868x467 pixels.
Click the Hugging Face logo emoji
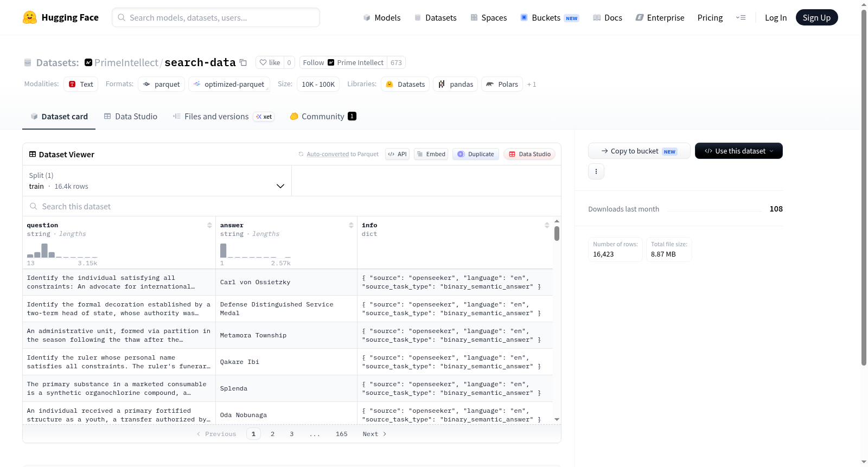tap(30, 17)
